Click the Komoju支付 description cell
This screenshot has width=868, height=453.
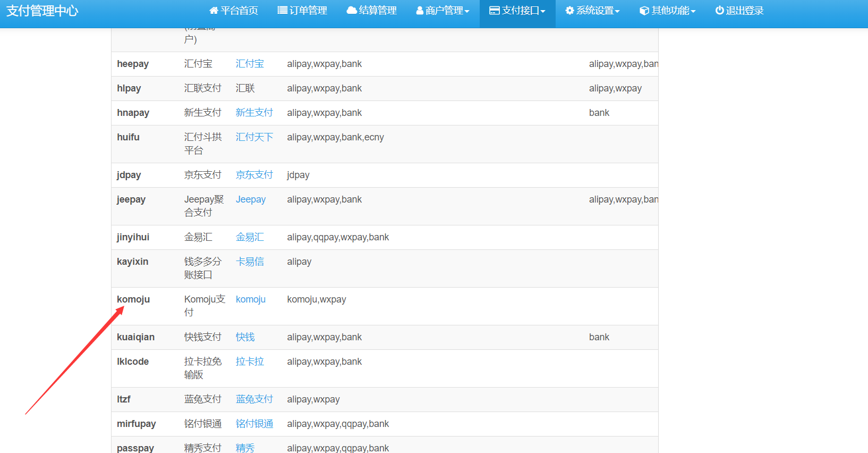point(205,306)
